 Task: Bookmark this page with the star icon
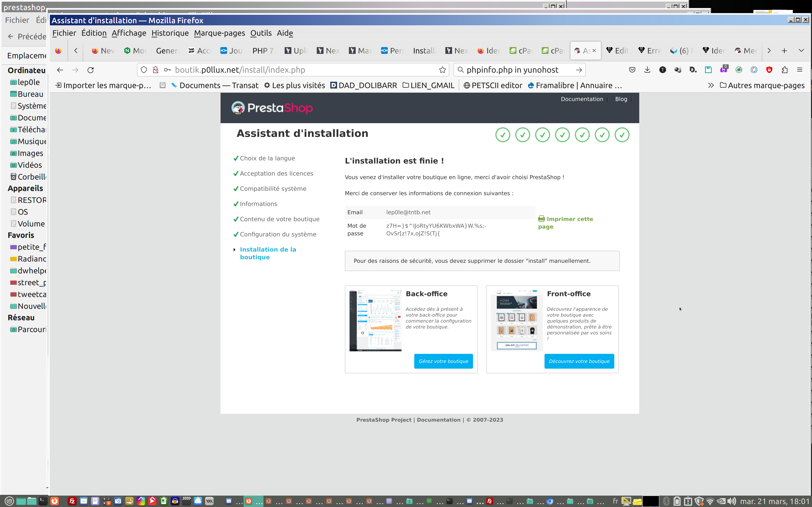[x=443, y=70]
